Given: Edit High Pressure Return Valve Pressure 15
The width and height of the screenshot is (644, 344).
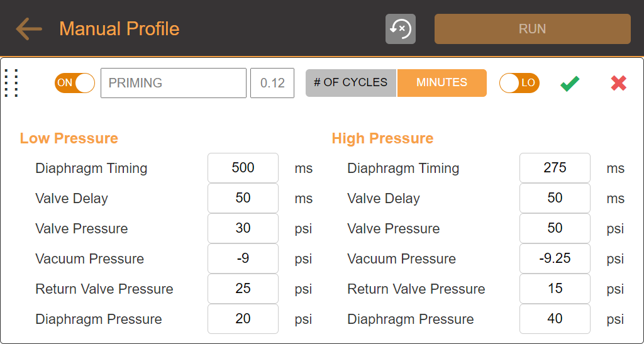Looking at the screenshot, I should tap(555, 289).
